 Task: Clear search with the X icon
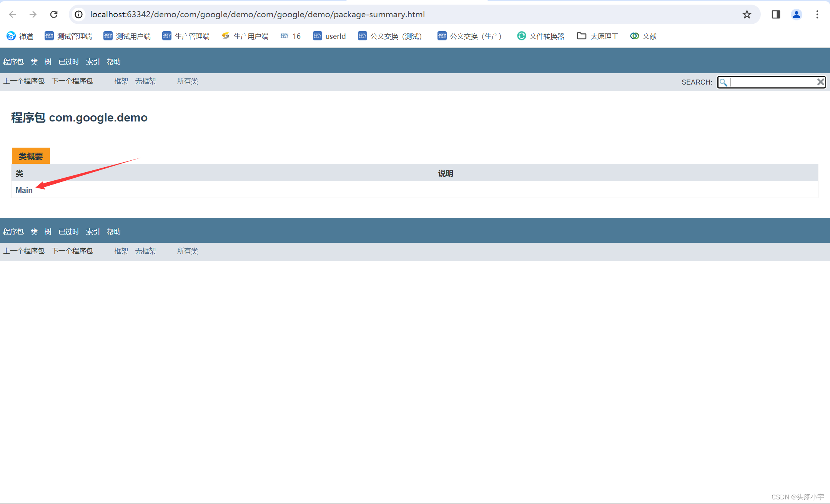820,82
